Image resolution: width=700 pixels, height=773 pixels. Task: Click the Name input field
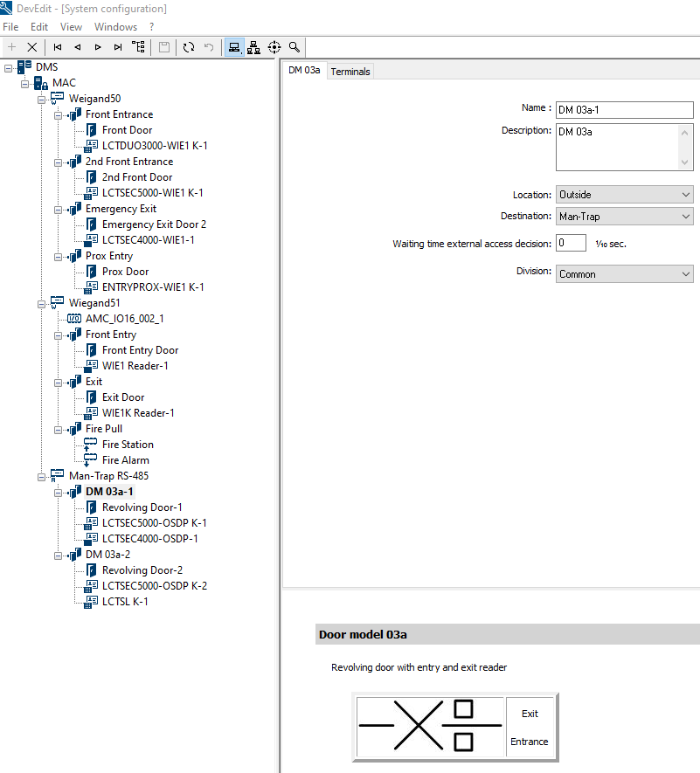click(624, 109)
